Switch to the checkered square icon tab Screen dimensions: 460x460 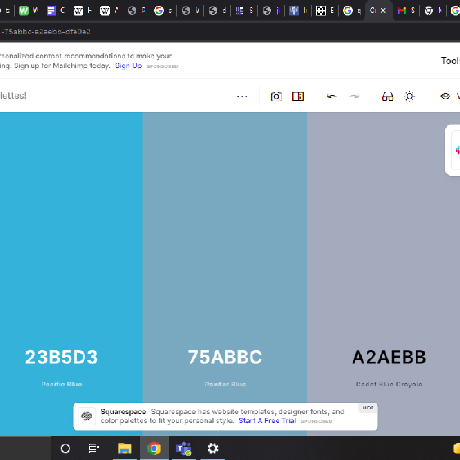[x=321, y=11]
